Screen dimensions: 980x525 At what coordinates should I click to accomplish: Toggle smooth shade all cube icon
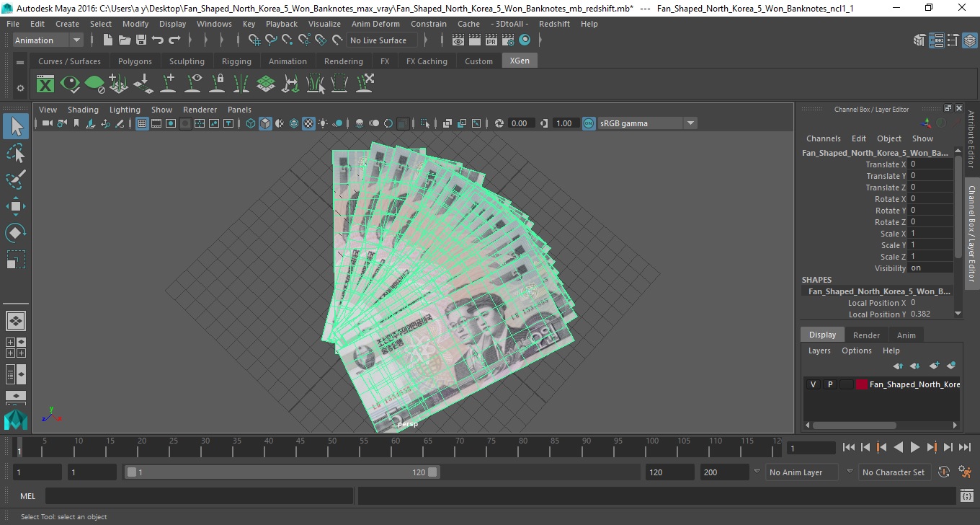tap(265, 123)
